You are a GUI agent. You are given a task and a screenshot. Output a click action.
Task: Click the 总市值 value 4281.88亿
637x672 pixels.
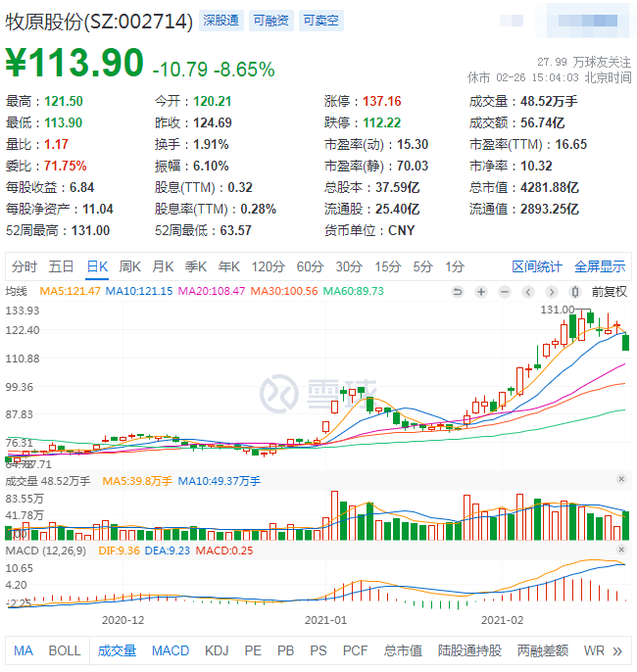(550, 187)
